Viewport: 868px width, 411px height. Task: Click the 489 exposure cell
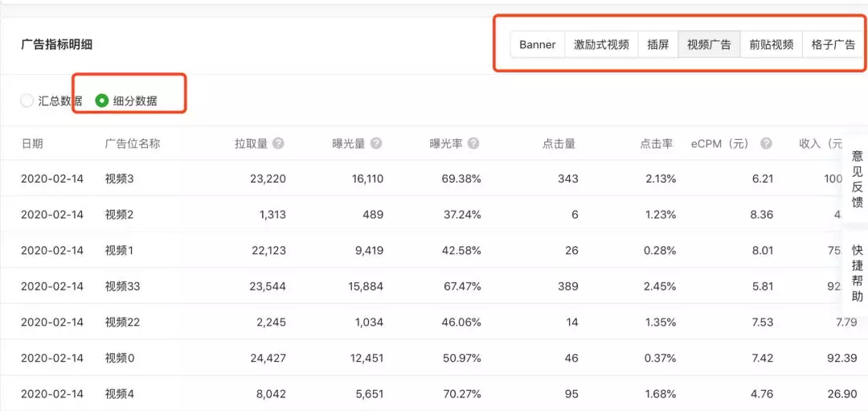click(373, 215)
